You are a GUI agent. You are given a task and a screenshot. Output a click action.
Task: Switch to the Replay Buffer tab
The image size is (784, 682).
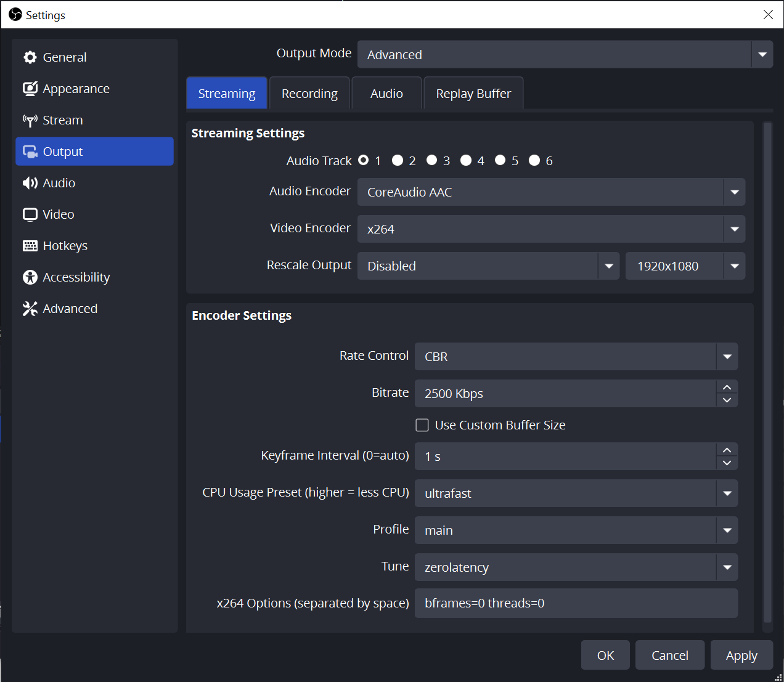473,94
